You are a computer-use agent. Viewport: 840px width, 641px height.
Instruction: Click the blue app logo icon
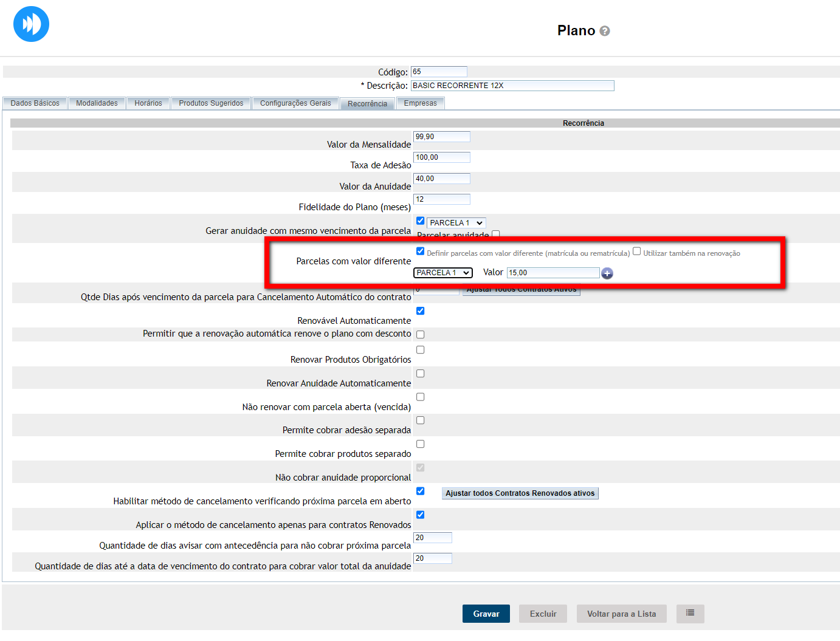click(x=31, y=24)
